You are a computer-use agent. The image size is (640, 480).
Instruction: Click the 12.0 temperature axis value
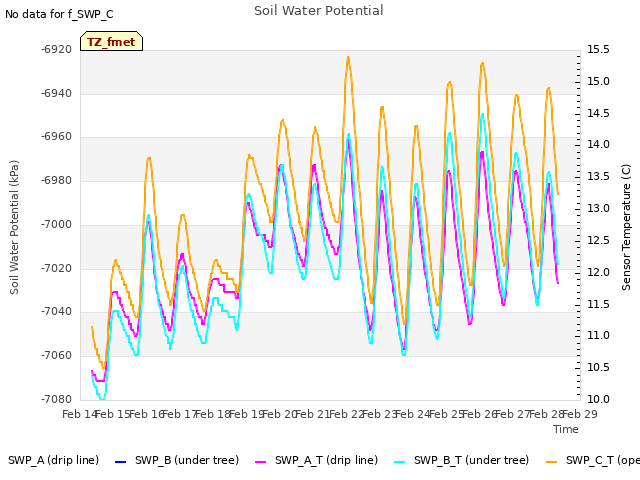(x=598, y=272)
